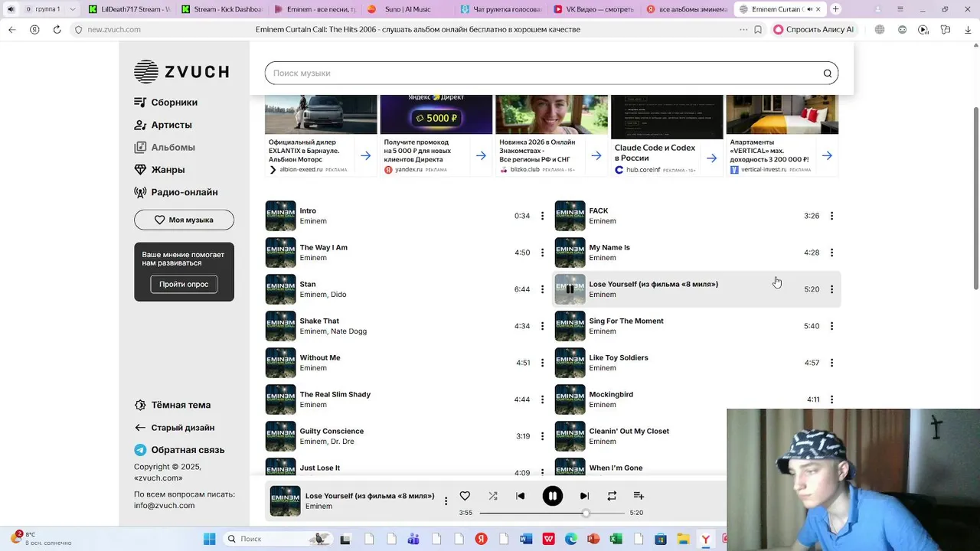Open Артисты in the sidebar
980x551 pixels.
pyautogui.click(x=163, y=125)
